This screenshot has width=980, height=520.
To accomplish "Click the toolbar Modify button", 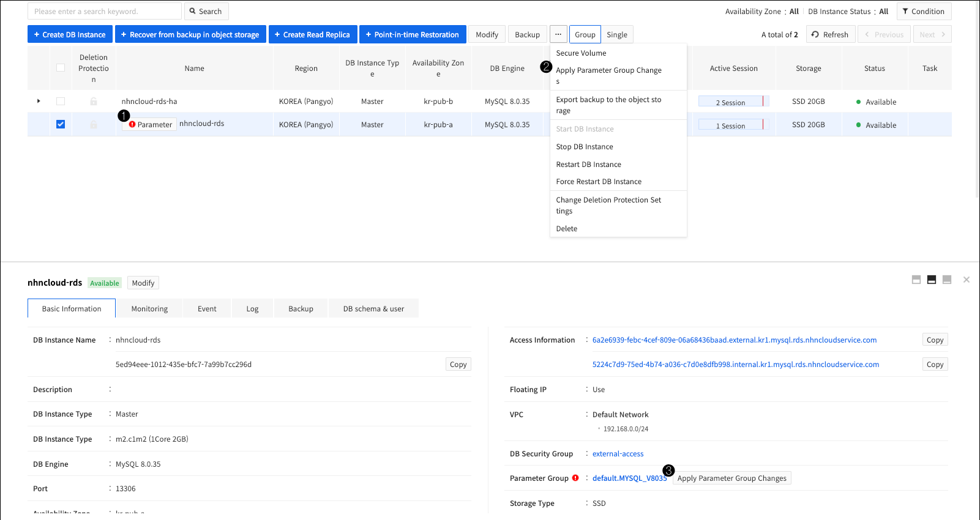I will coord(487,34).
